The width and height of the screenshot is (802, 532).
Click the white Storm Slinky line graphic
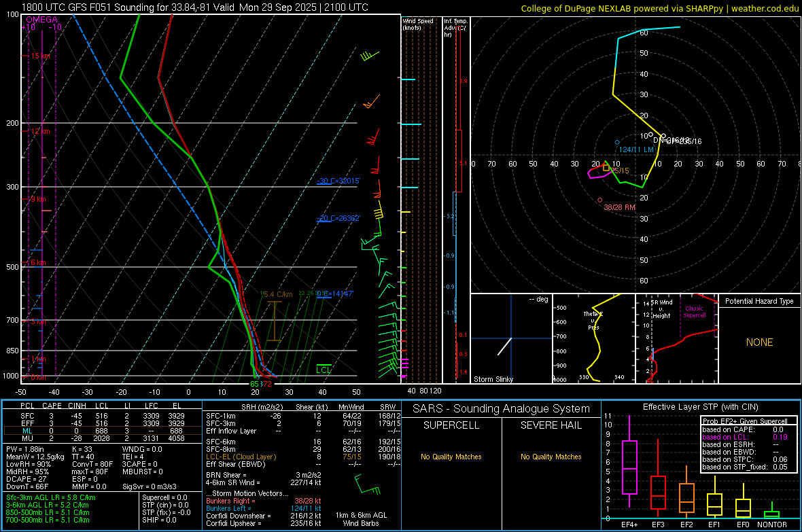(505, 347)
